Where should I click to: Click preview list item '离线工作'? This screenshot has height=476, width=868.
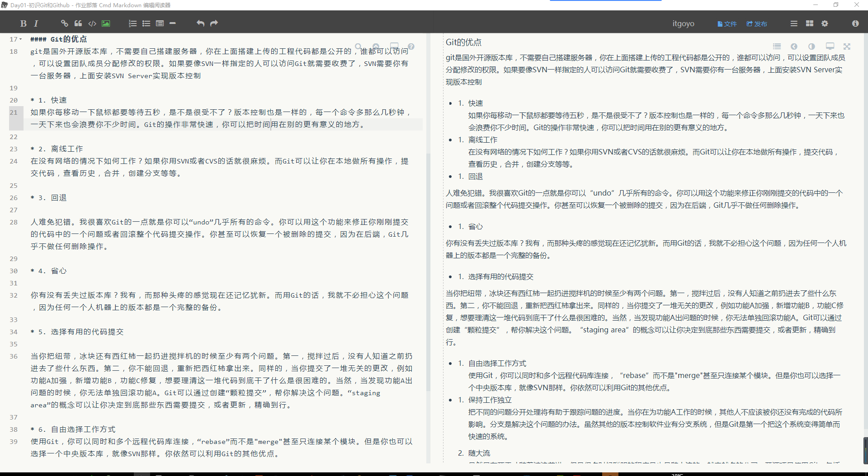483,140
